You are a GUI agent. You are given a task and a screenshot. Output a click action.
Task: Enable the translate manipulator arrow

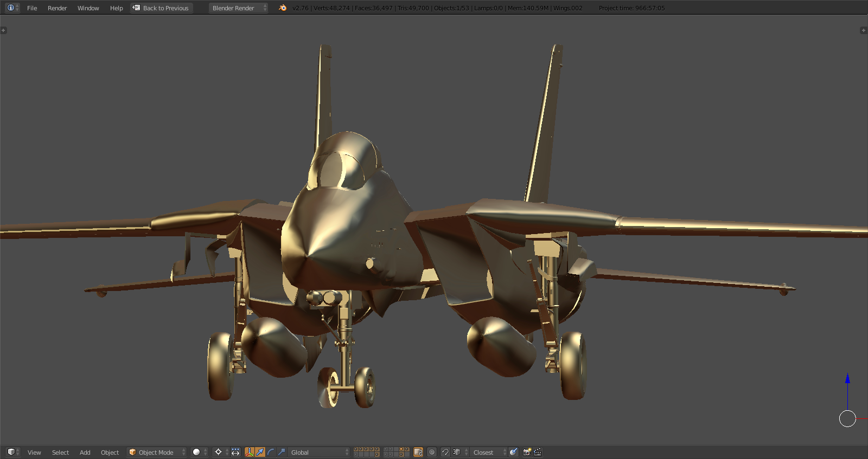tap(260, 452)
